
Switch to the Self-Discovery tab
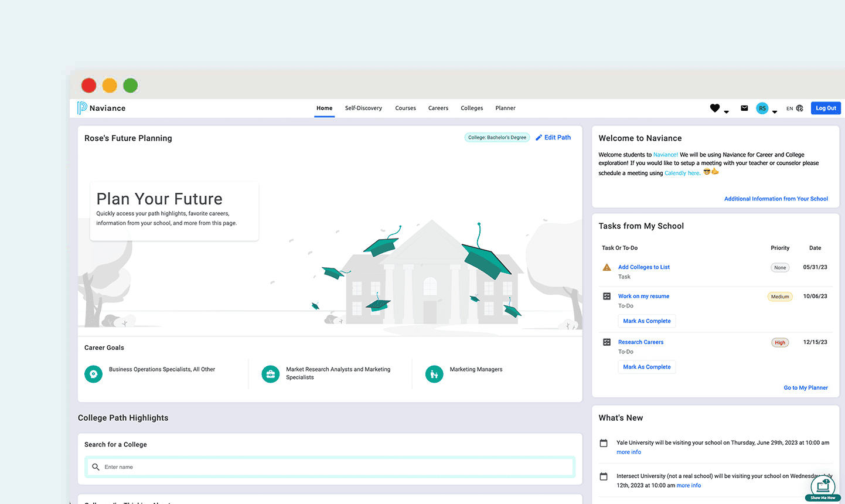pos(363,108)
